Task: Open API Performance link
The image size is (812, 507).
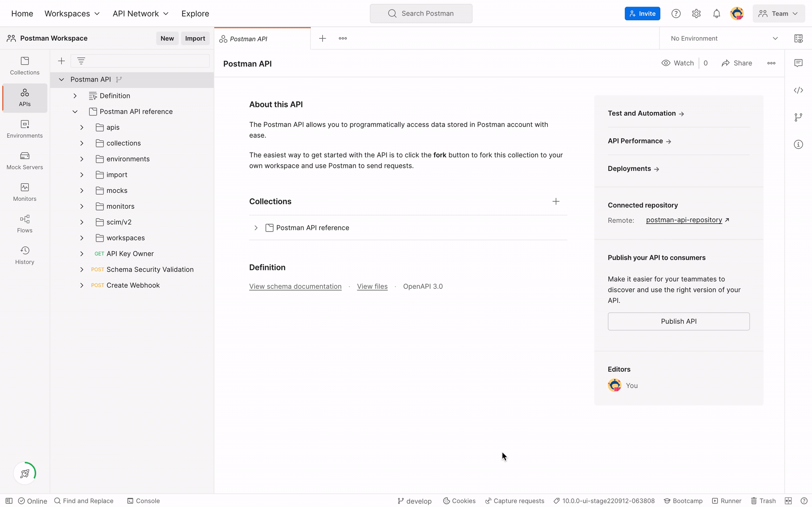Action: [639, 141]
